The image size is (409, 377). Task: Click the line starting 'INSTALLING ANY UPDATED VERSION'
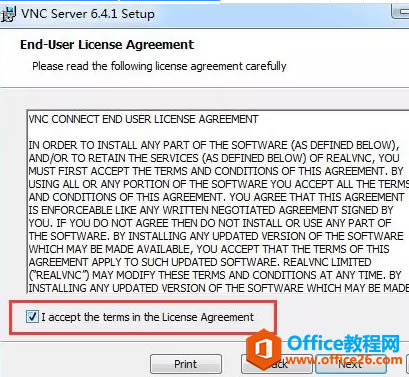point(219,288)
